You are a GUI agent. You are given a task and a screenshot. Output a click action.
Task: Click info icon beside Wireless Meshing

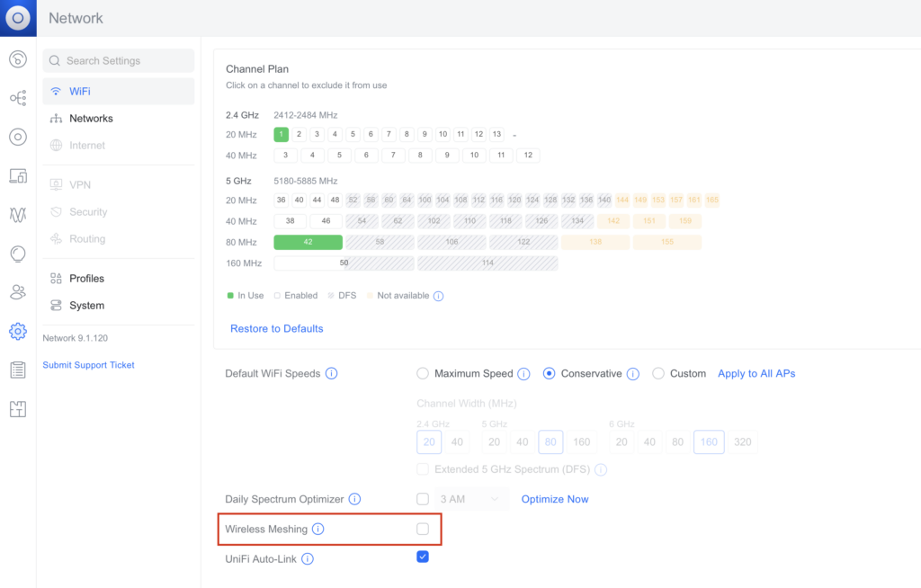[317, 530]
